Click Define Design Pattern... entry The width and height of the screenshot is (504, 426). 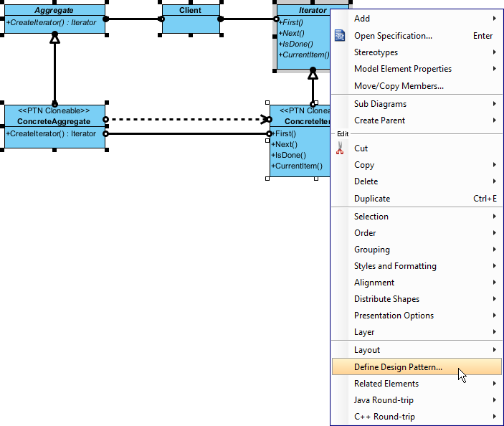417,367
